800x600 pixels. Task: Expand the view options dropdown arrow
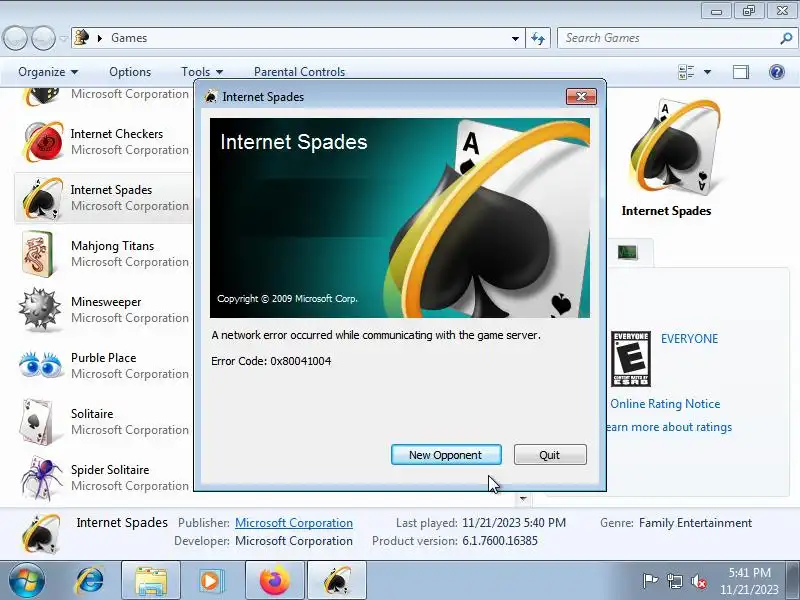click(707, 72)
